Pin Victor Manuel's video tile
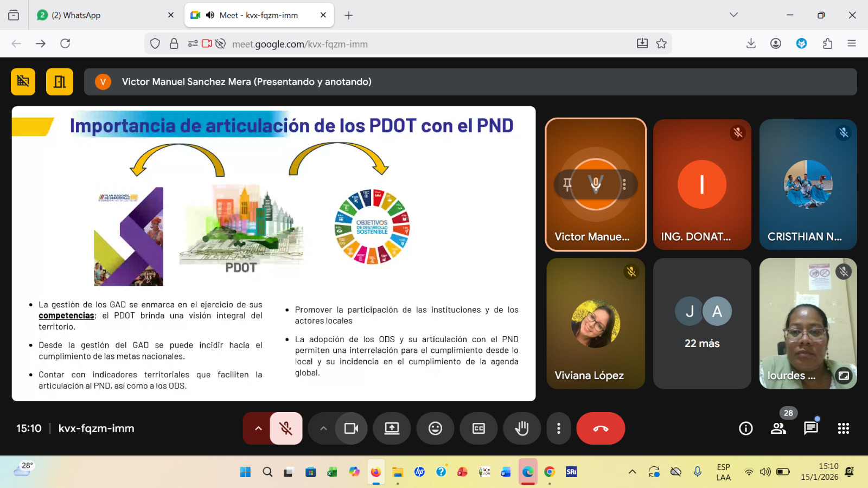The width and height of the screenshot is (868, 488). pos(567,184)
